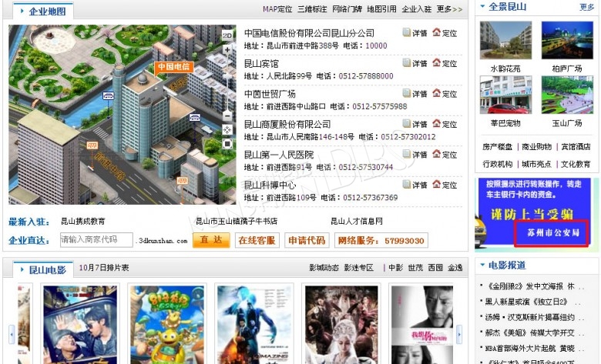Open the 昆山人才信息网 link
601x364 pixels.
click(x=357, y=221)
